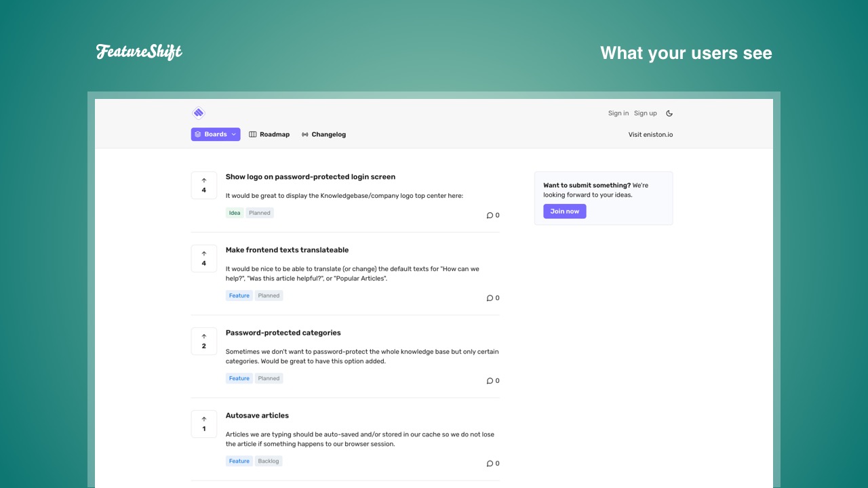Toggle dark mode moon icon

669,113
